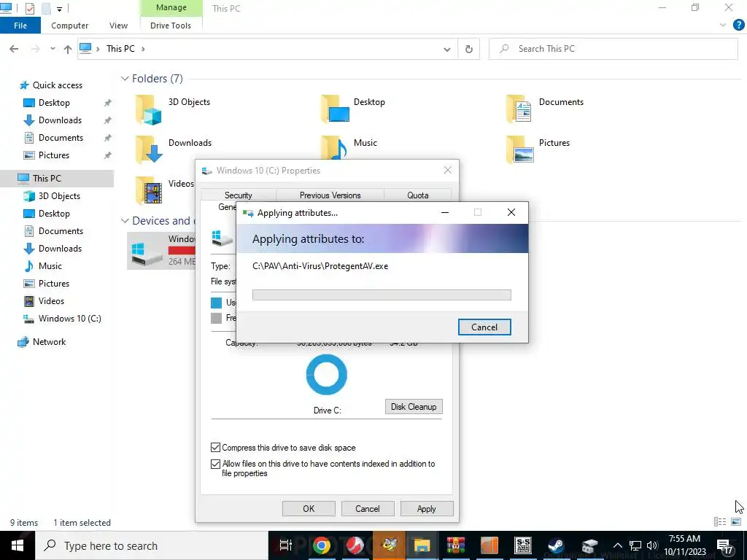The width and height of the screenshot is (747, 560).
Task: Click the network tray icon
Action: [x=635, y=545]
